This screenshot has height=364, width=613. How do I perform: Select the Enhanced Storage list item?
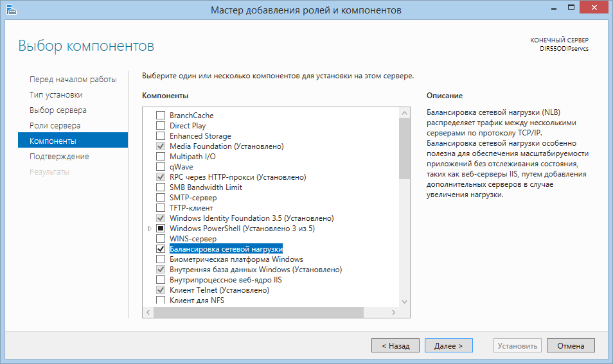tap(200, 136)
